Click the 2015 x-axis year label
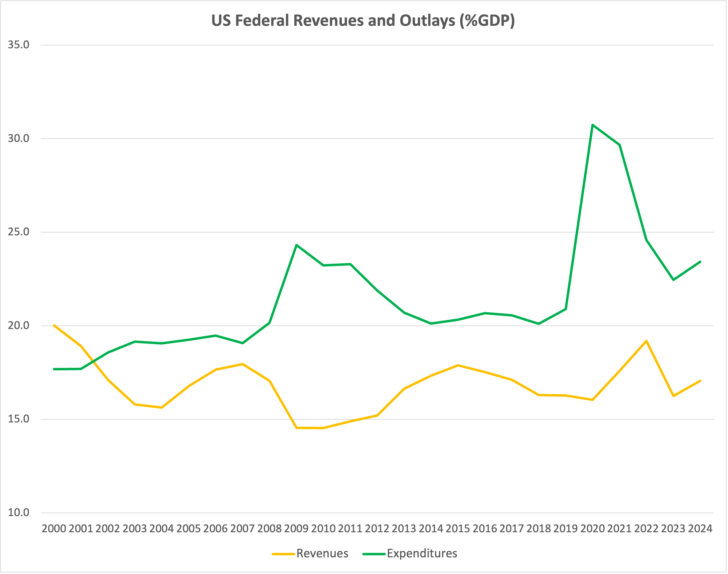This screenshot has height=574, width=728. pyautogui.click(x=458, y=529)
